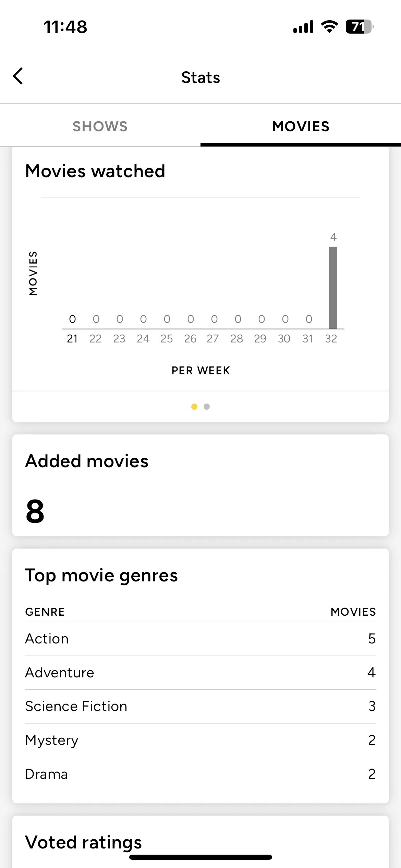The height and width of the screenshot is (868, 401).
Task: Go back using the chevron arrow
Action: pyautogui.click(x=18, y=76)
